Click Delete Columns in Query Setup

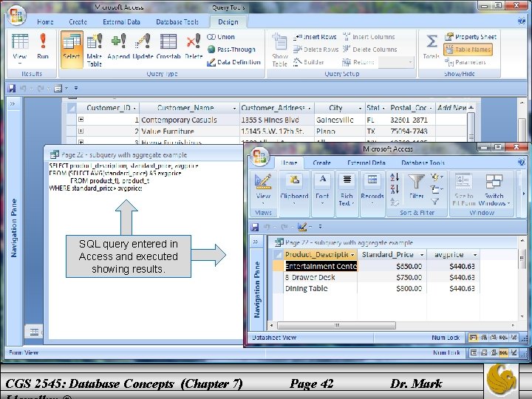pyautogui.click(x=370, y=50)
